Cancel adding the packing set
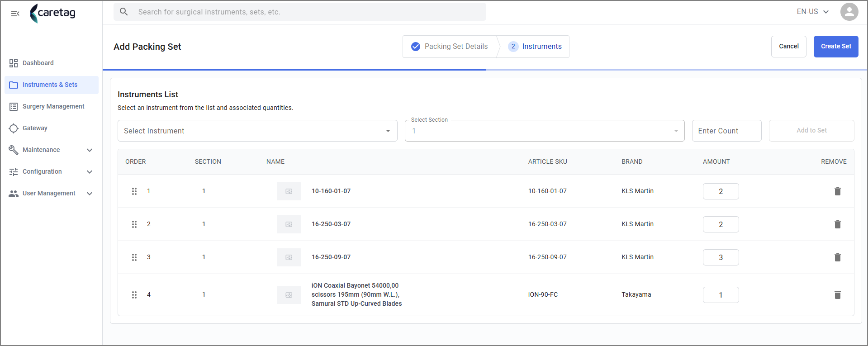Image resolution: width=868 pixels, height=346 pixels. point(788,47)
